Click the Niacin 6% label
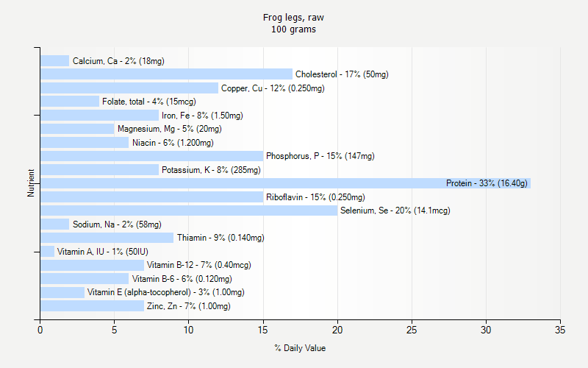The image size is (588, 368). click(x=173, y=143)
